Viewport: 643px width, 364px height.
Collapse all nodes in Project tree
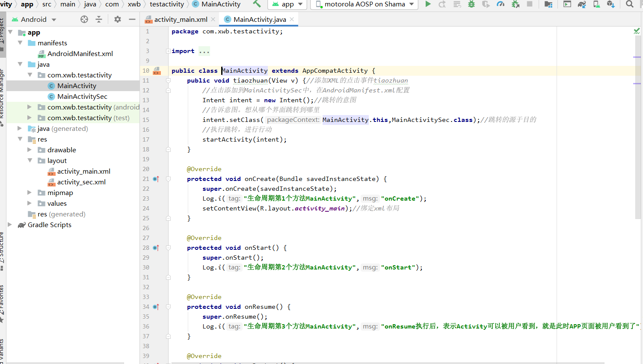pos(98,19)
